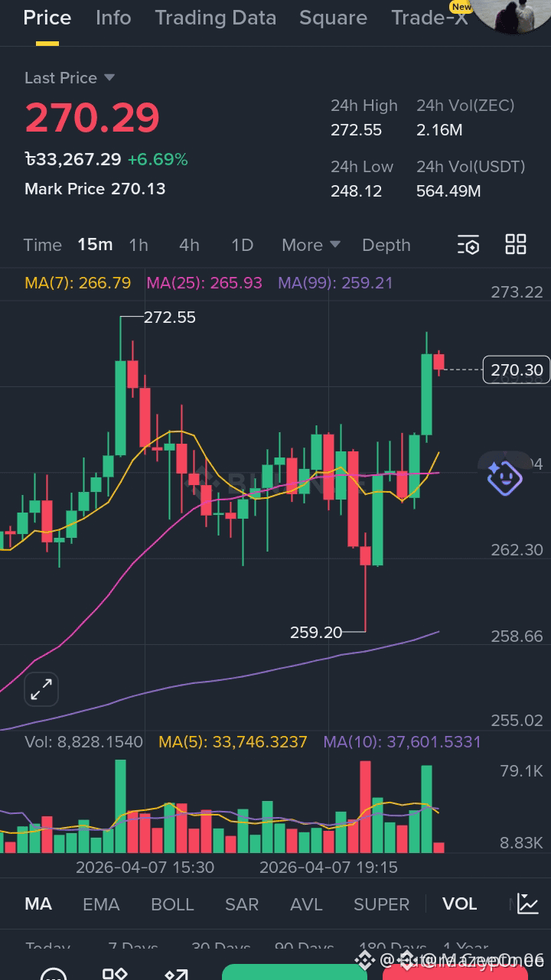Open the Trading Data tab

coord(216,18)
